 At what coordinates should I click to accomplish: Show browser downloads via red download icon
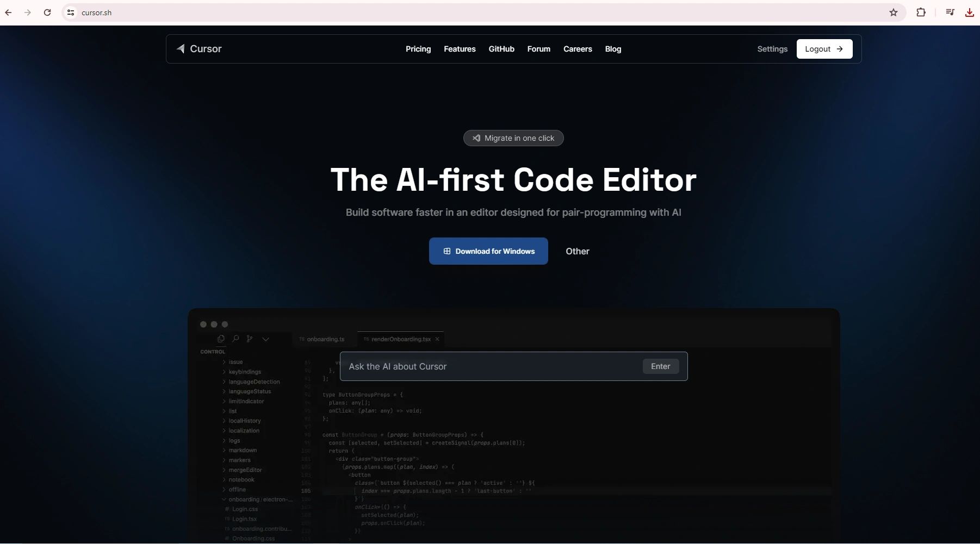(969, 12)
